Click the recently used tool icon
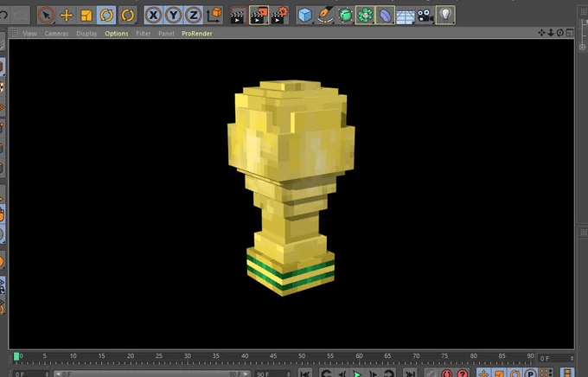Screen dimensions: 588x377 click(127, 16)
